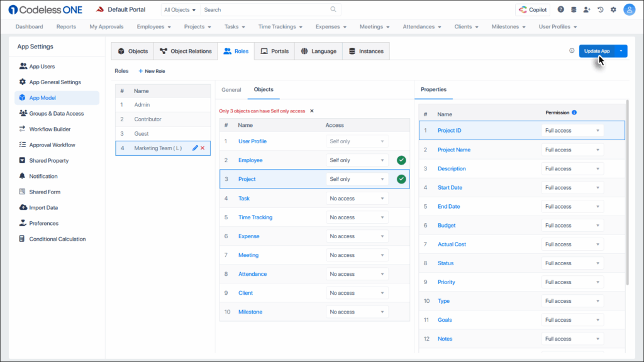
Task: Open Conditional Calculation
Action: tap(57, 239)
